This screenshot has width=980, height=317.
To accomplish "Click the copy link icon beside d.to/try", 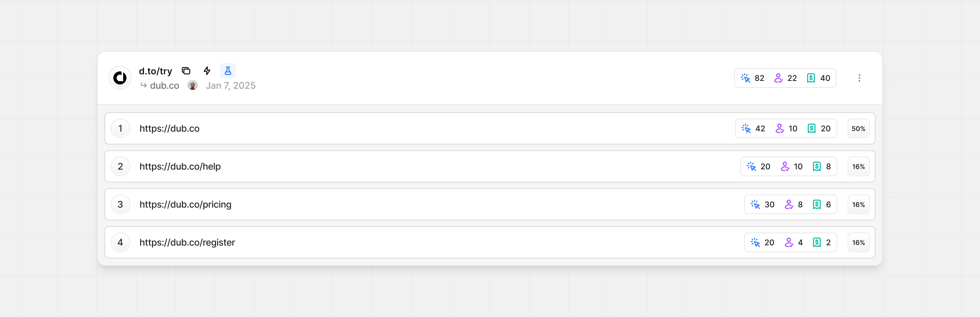I will [186, 71].
